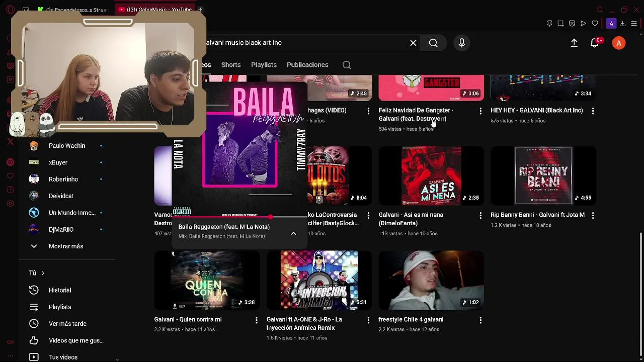Open Videos que me gus... in sidebar
Image resolution: width=644 pixels, height=362 pixels.
[x=67, y=340]
